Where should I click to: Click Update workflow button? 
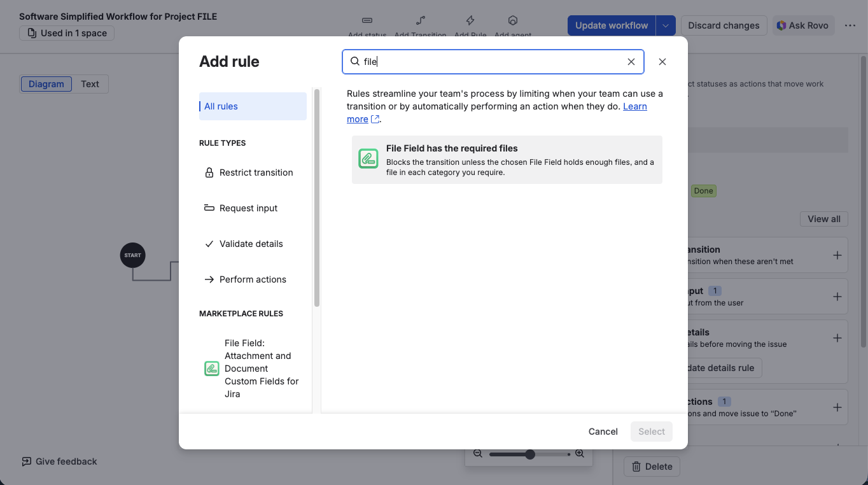tap(612, 25)
